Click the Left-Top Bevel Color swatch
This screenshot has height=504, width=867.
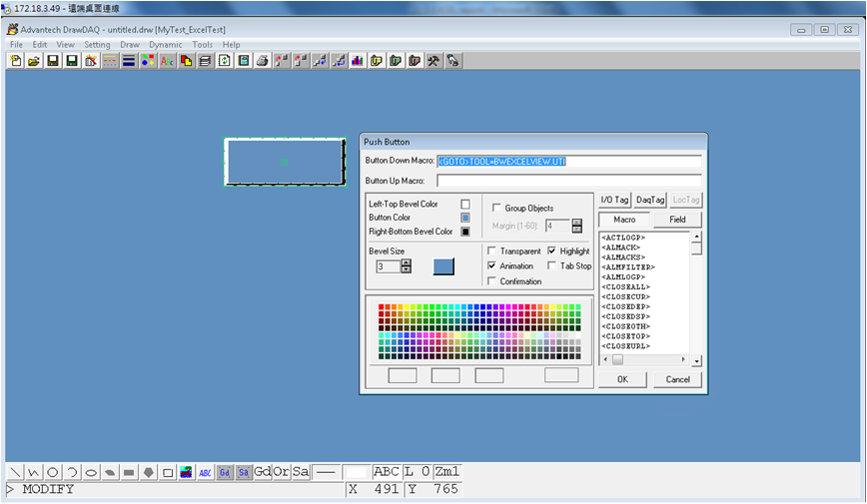(x=465, y=204)
